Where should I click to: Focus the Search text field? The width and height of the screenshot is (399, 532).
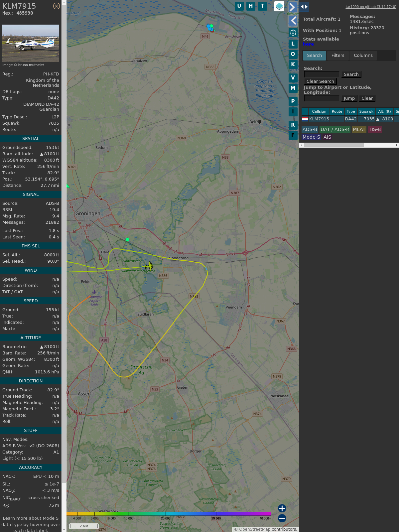322,74
